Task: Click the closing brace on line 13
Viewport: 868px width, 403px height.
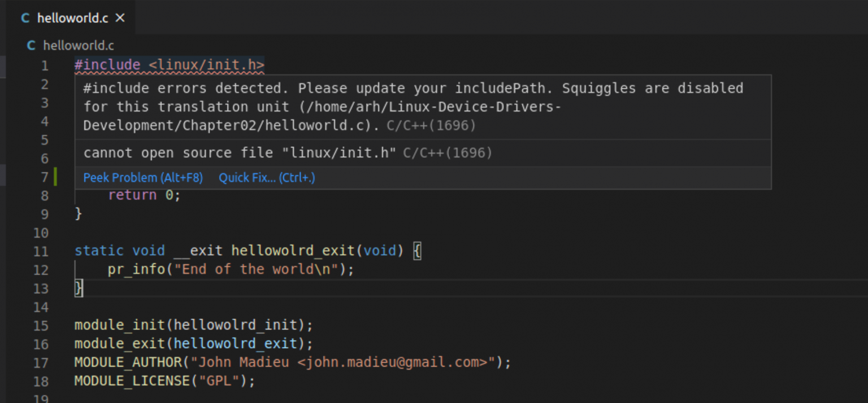Action: 79,288
